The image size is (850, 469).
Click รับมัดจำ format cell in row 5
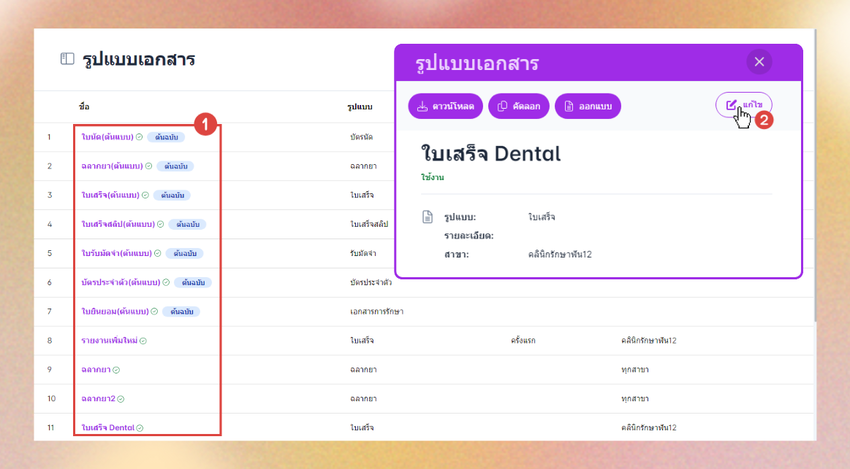[363, 253]
